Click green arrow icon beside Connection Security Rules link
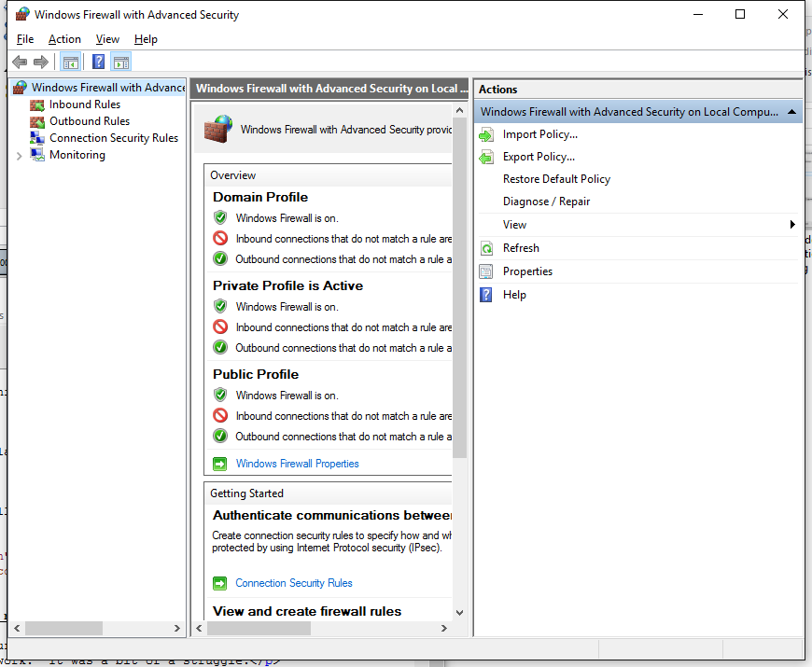 click(x=220, y=583)
